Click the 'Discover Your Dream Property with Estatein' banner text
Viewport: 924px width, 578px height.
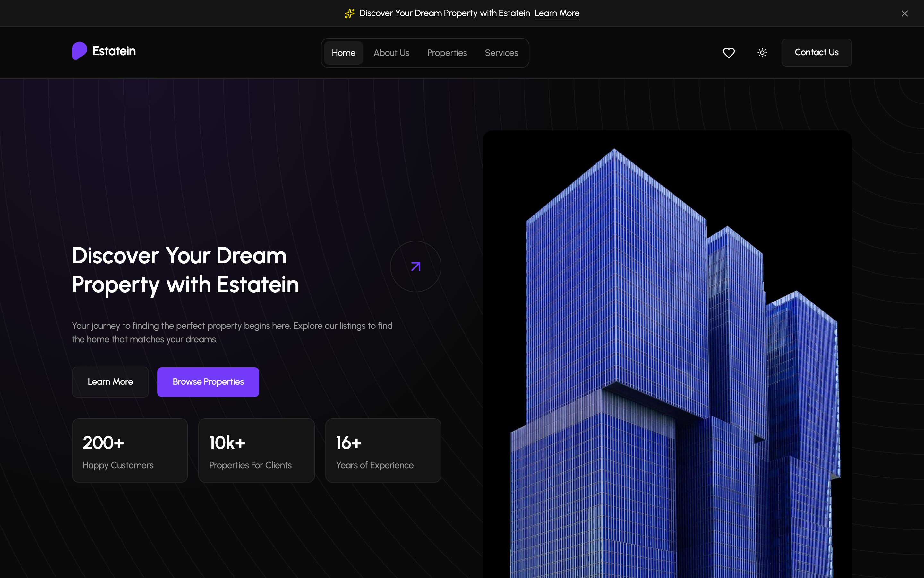click(444, 13)
